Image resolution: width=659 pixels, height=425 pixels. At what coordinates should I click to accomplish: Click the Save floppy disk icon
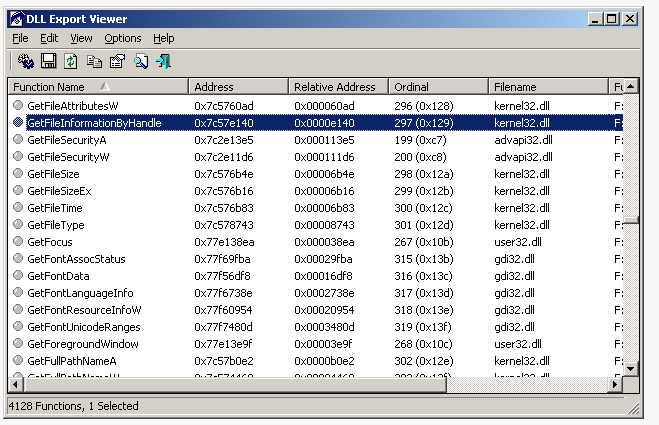click(x=48, y=61)
